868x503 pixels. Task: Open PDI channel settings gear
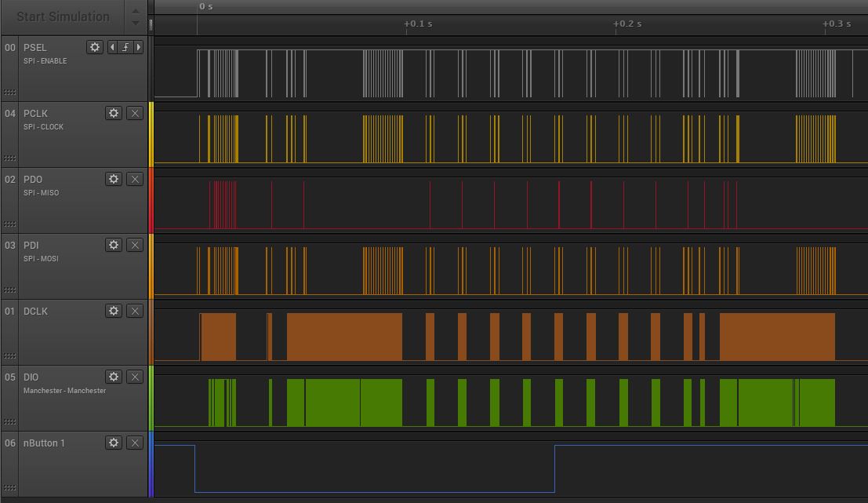coord(114,245)
